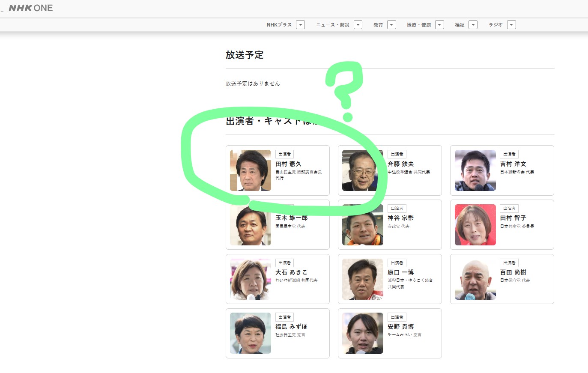Viewport: 588px width, 373px height.
Task: Open the 医療・健康 menu label
Action: 419,25
